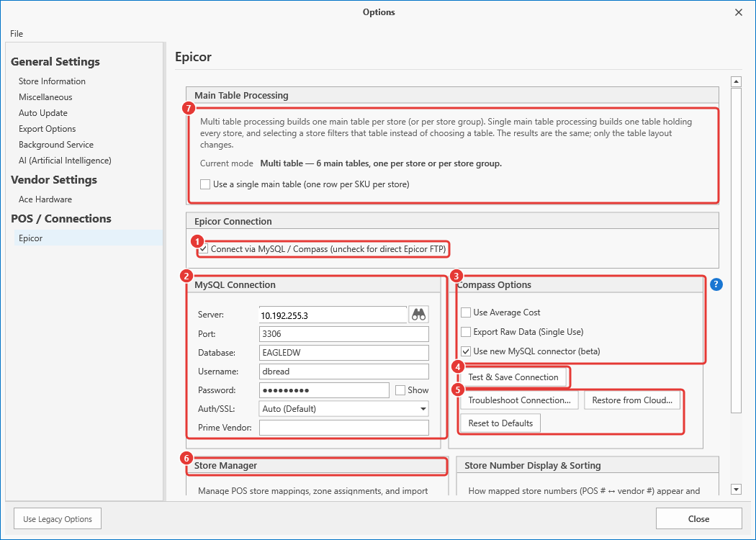Click the Close button at bottom
Image resolution: width=756 pixels, height=540 pixels.
pos(698,519)
